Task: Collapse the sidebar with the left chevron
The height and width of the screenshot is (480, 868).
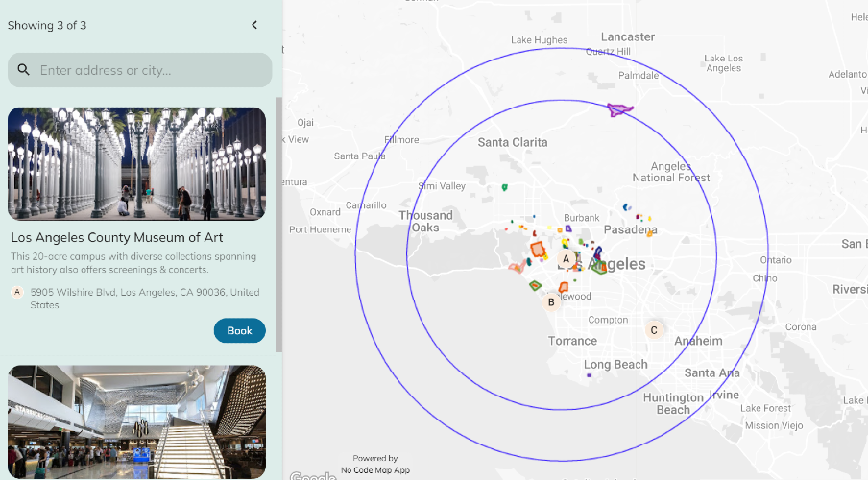Action: click(254, 25)
